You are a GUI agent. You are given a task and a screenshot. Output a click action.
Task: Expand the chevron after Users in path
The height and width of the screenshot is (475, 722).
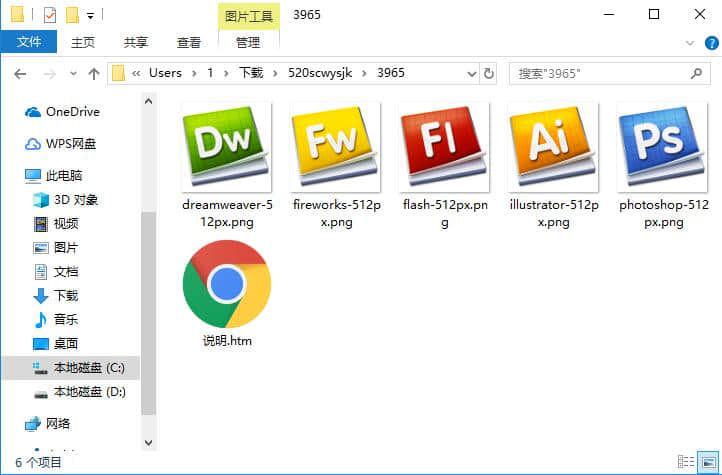[194, 74]
